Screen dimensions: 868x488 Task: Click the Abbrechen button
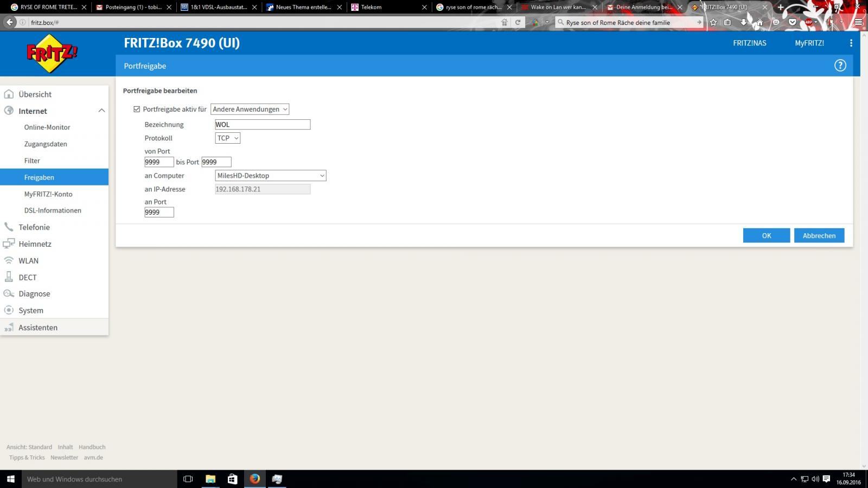point(819,235)
